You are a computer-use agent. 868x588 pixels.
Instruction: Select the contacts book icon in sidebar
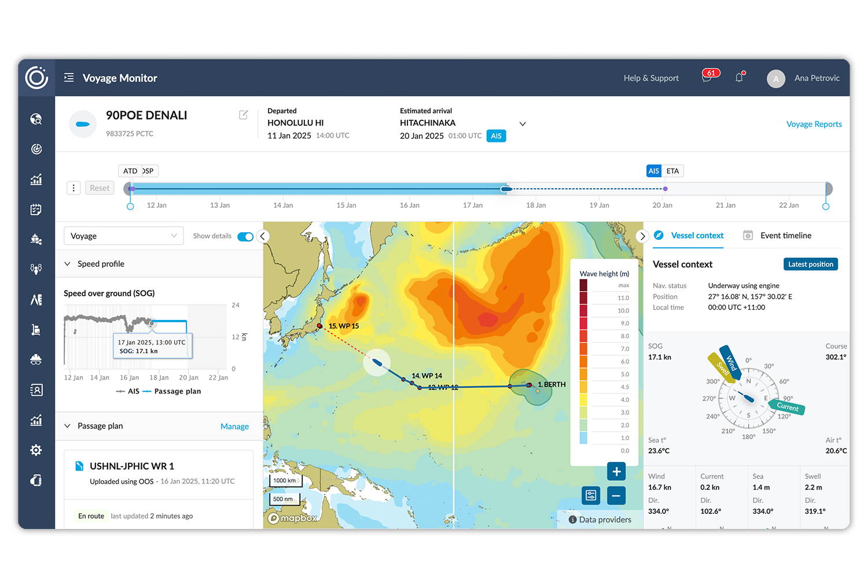pos(36,390)
